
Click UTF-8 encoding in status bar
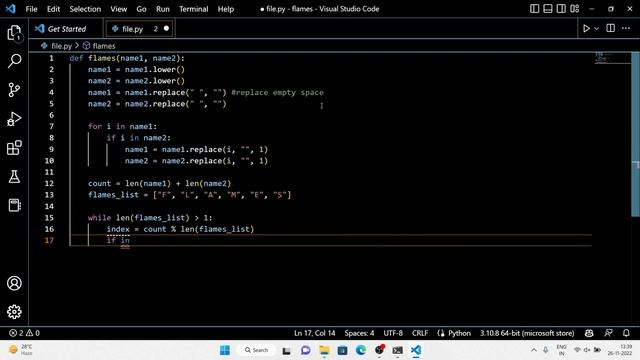(393, 333)
